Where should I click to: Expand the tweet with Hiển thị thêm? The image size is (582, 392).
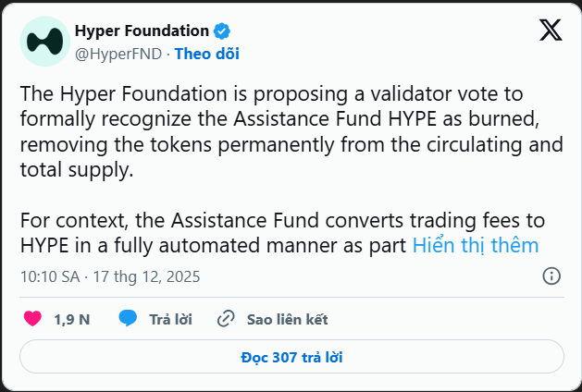(475, 246)
